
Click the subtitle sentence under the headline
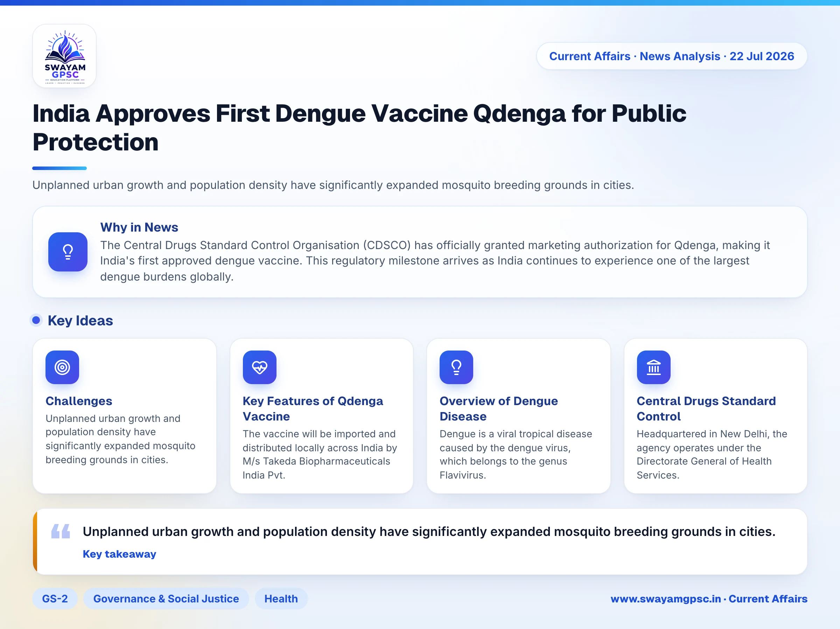333,185
